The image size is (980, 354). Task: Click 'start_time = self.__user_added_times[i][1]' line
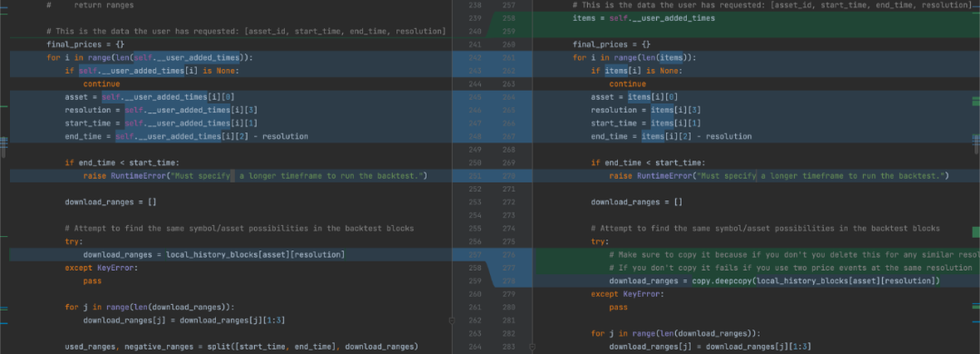point(162,123)
